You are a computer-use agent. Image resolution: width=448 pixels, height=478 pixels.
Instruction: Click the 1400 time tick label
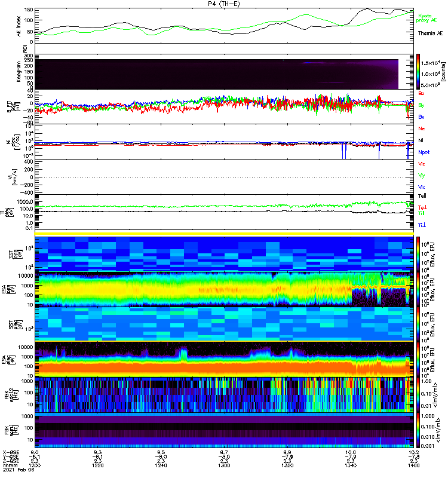(x=413, y=465)
